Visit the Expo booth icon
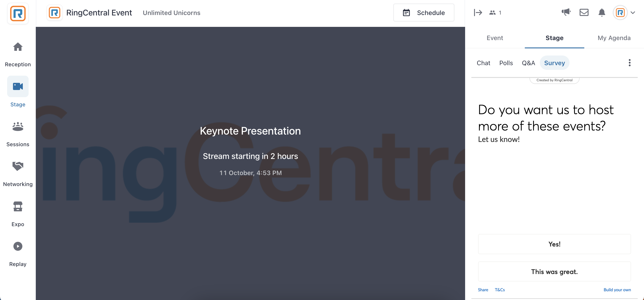 pos(18,206)
